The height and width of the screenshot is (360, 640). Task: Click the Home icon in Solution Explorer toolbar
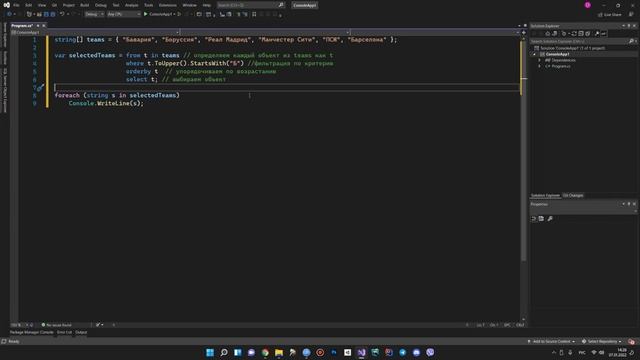548,33
